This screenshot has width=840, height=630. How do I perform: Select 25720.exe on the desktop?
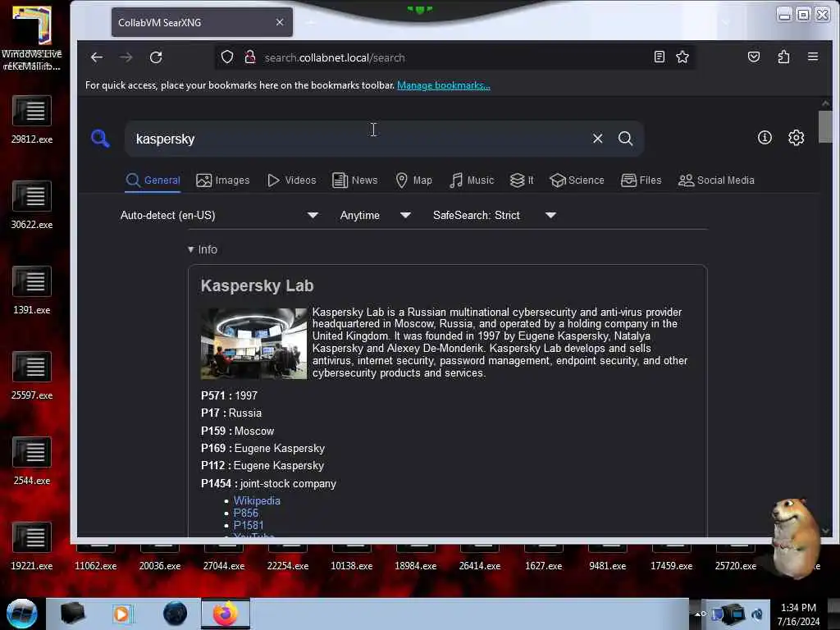coord(735,559)
